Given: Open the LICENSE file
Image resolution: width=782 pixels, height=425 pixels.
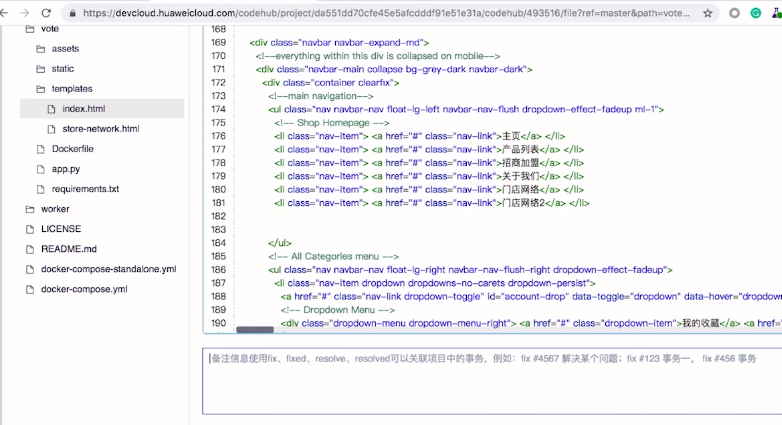Looking at the screenshot, I should (x=61, y=229).
